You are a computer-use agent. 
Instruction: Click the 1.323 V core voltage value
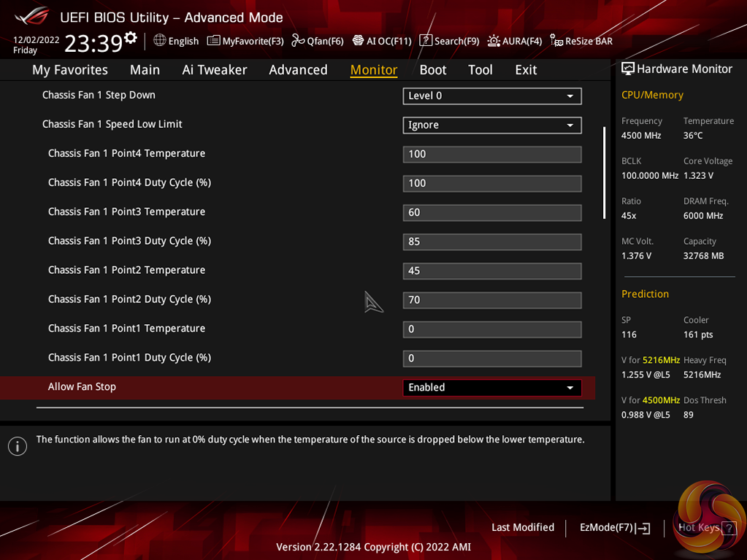click(698, 176)
